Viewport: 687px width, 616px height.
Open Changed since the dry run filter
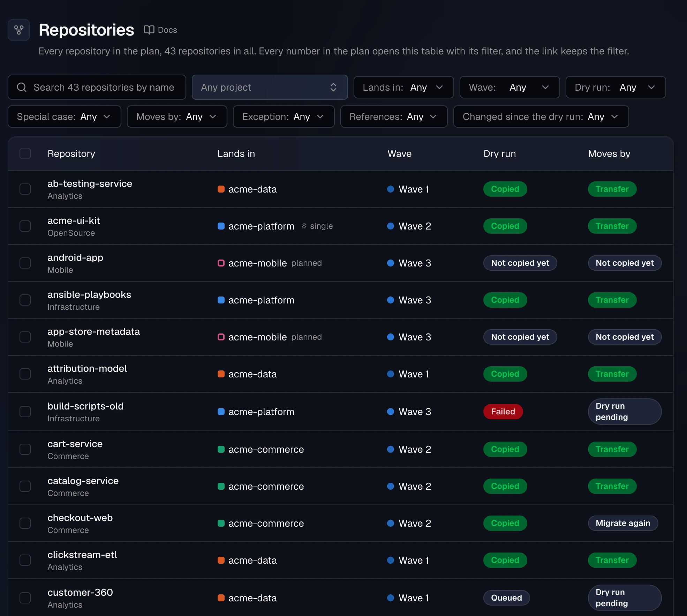click(x=541, y=117)
